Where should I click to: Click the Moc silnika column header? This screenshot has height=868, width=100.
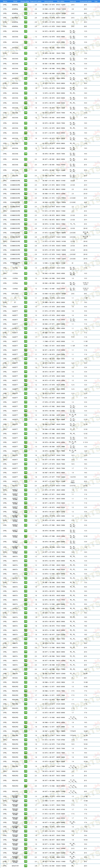[x=61, y=1]
